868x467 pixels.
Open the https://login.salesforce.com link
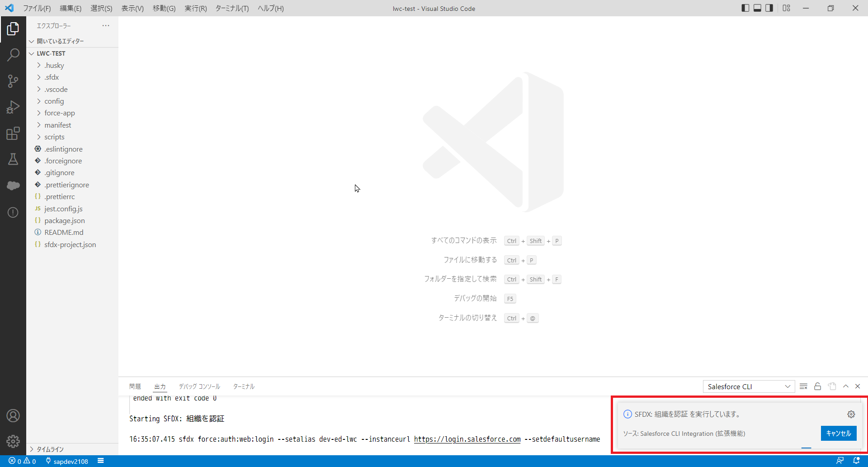pos(467,439)
